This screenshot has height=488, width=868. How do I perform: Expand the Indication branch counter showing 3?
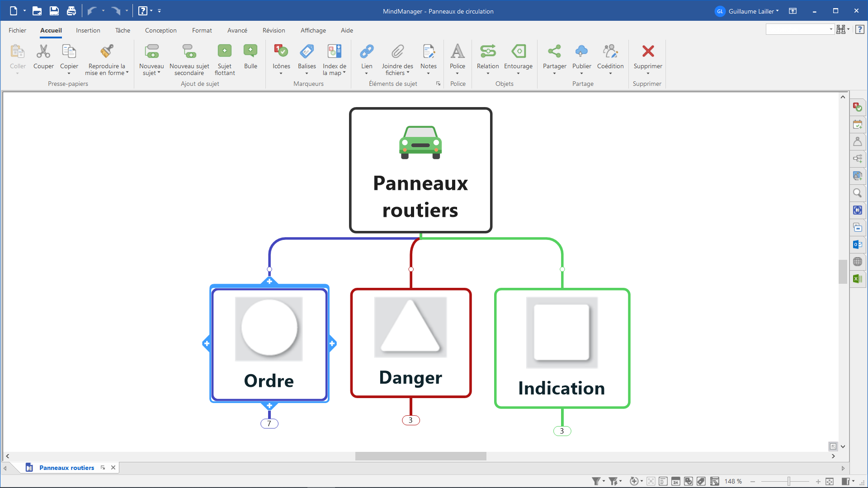pos(562,431)
